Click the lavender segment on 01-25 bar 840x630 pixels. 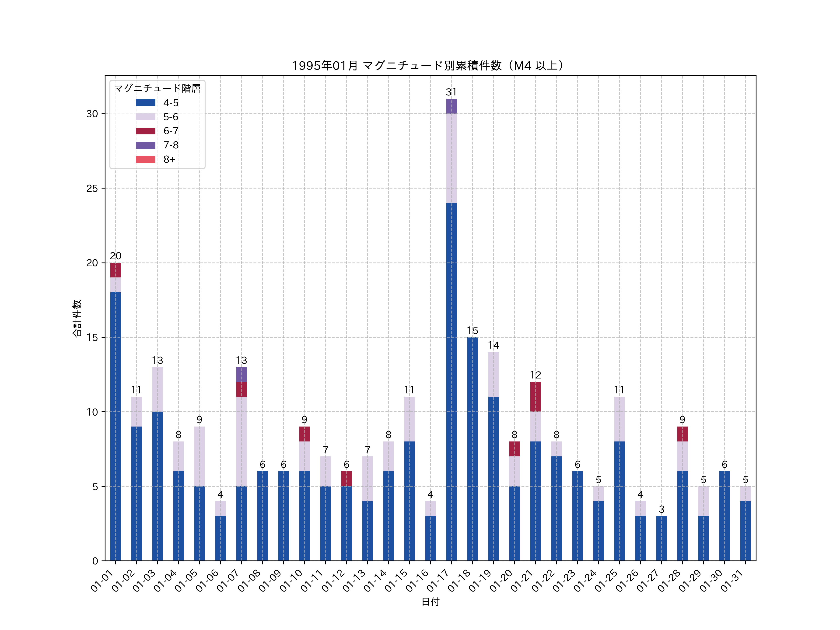click(619, 419)
